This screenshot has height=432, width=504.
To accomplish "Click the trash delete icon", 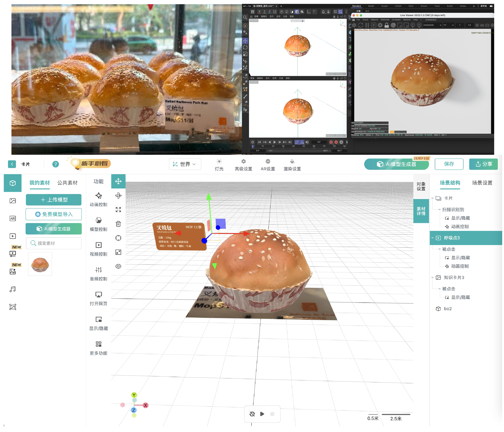I will [118, 224].
